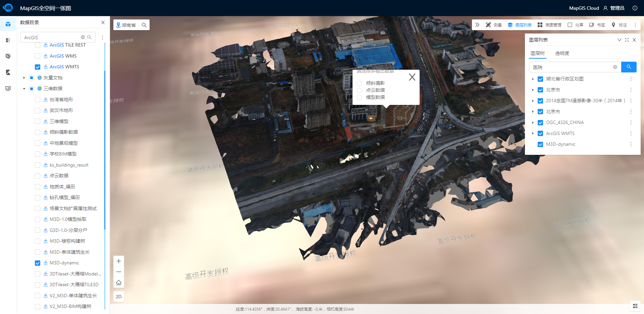Click the info icon in top header
The image size is (644, 314).
(635, 8)
